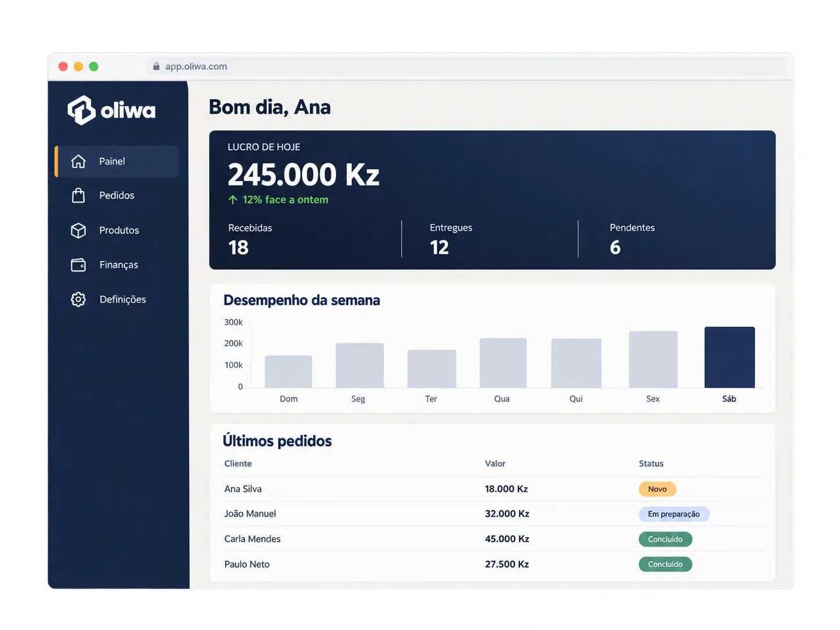Click the green up arrow icon

233,200
